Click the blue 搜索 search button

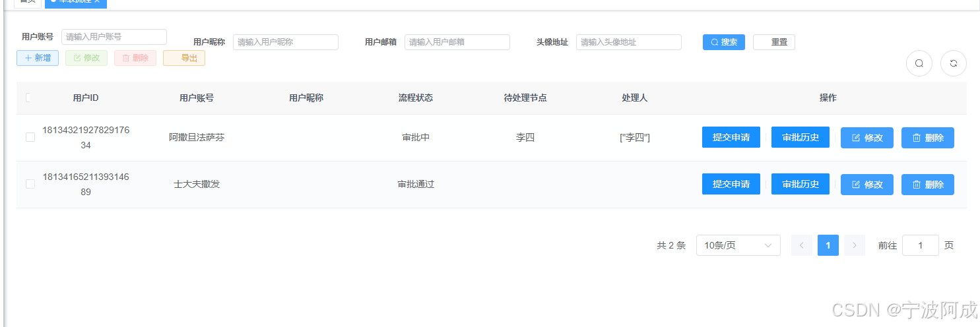click(x=724, y=42)
